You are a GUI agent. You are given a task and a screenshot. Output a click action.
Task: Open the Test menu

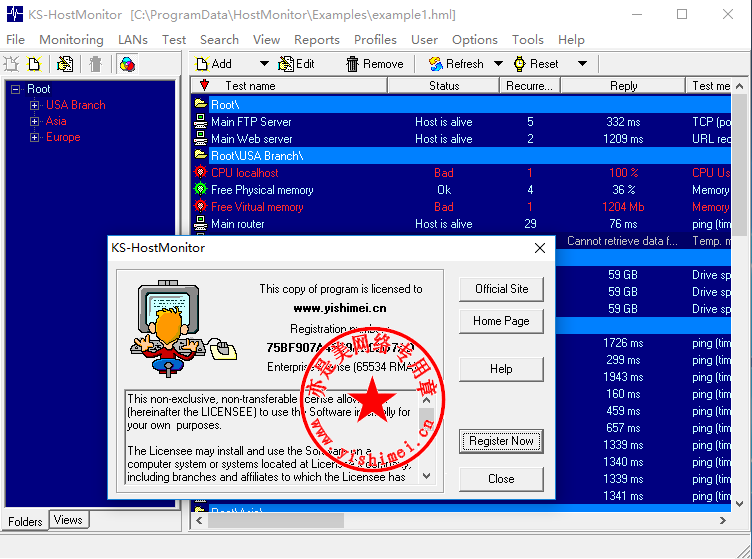174,39
